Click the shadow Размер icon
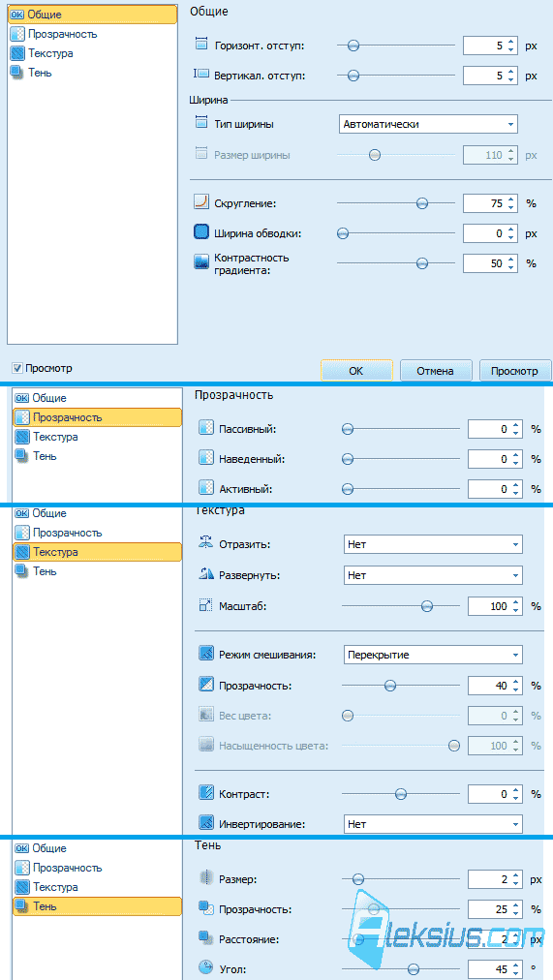The width and height of the screenshot is (553, 980). point(205,878)
